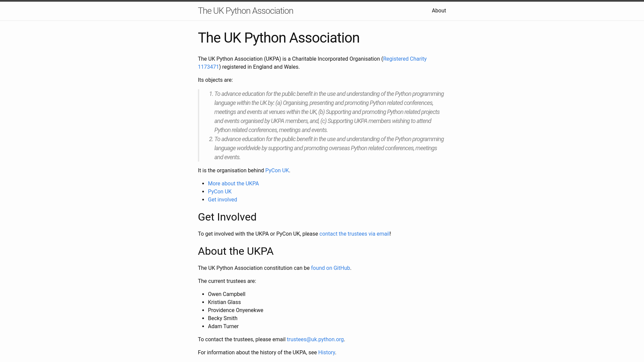The height and width of the screenshot is (362, 644).
Task: Open More about the UKPA link
Action: (x=233, y=183)
